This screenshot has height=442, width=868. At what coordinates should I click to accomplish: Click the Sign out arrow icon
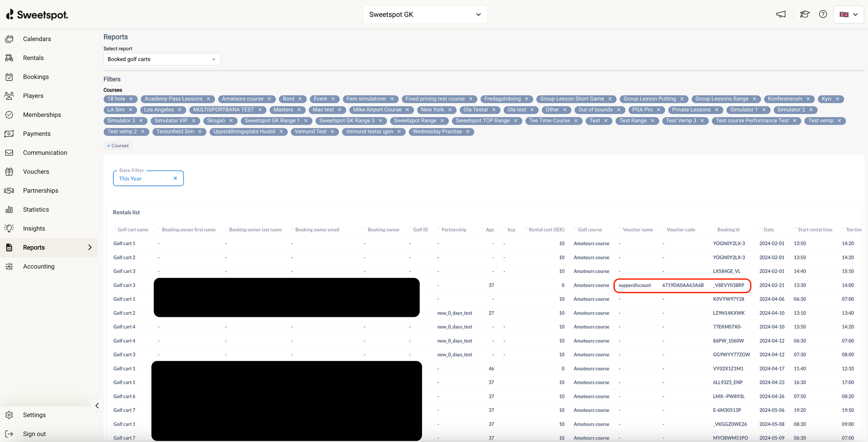[9, 434]
